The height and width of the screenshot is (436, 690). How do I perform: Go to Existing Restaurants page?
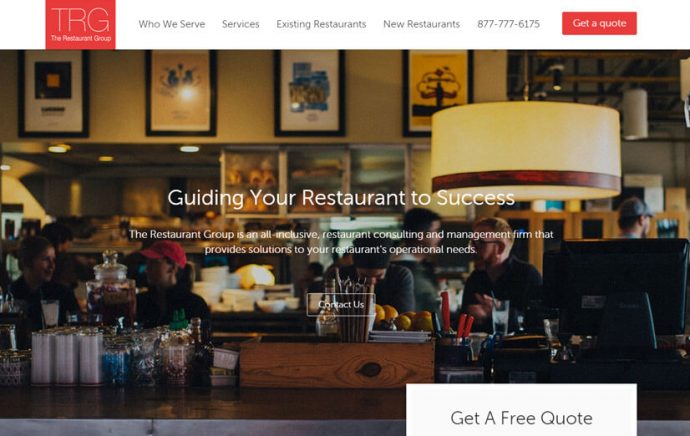[321, 24]
